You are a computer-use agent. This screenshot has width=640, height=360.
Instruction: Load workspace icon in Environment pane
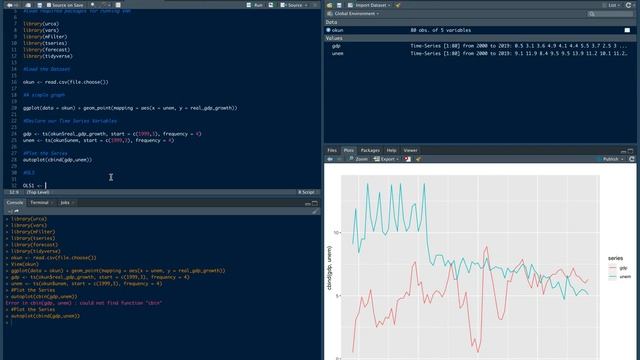coord(329,5)
